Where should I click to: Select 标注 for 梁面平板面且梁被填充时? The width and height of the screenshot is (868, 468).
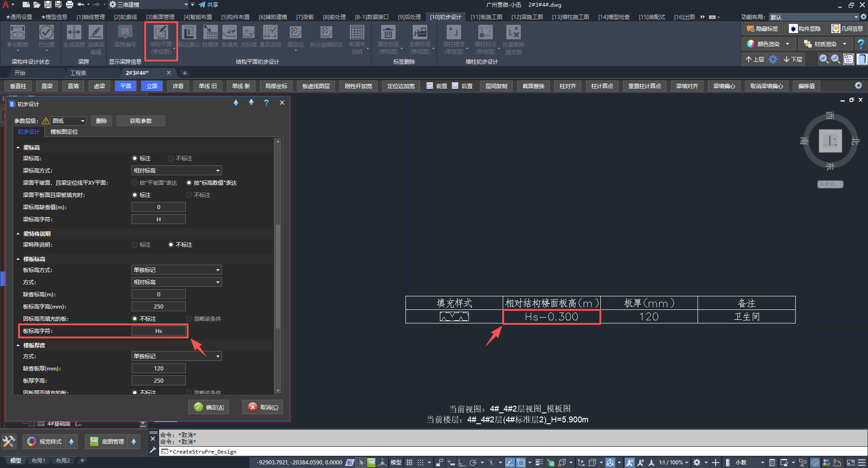(x=135, y=195)
